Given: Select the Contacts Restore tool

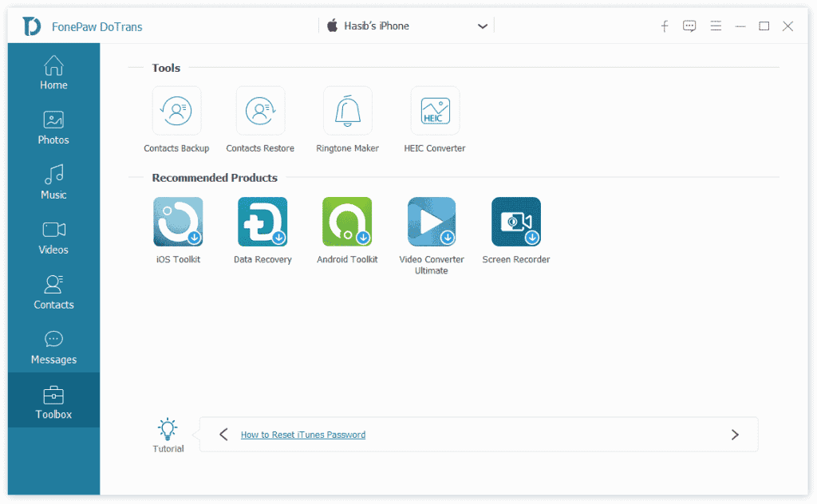Looking at the screenshot, I should (x=260, y=110).
